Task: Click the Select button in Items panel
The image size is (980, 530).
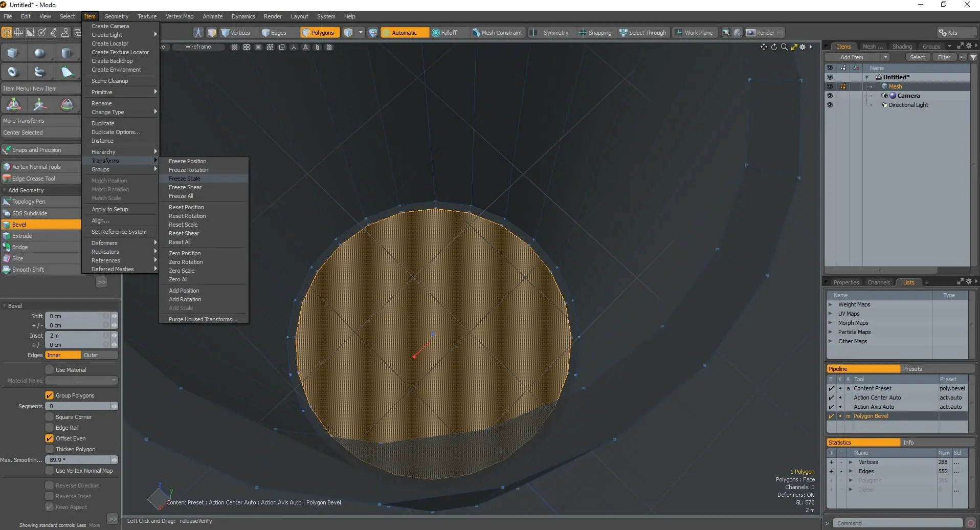Action: 917,57
